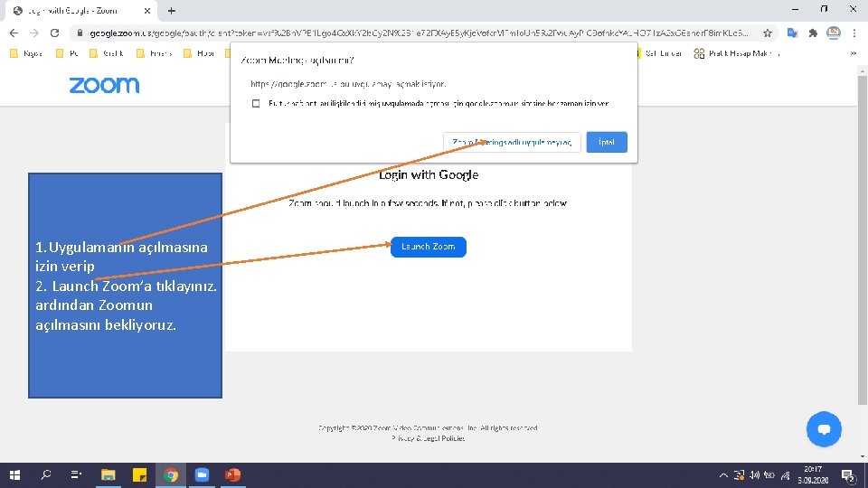Open the Extensions puzzle piece menu
Viewport: 868px width, 488px height.
(x=813, y=33)
